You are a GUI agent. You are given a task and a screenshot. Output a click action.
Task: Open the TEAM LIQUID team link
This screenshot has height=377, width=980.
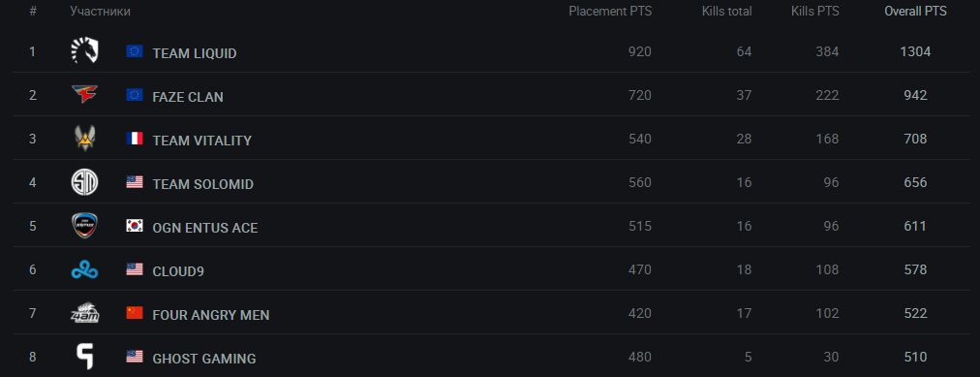(x=195, y=53)
